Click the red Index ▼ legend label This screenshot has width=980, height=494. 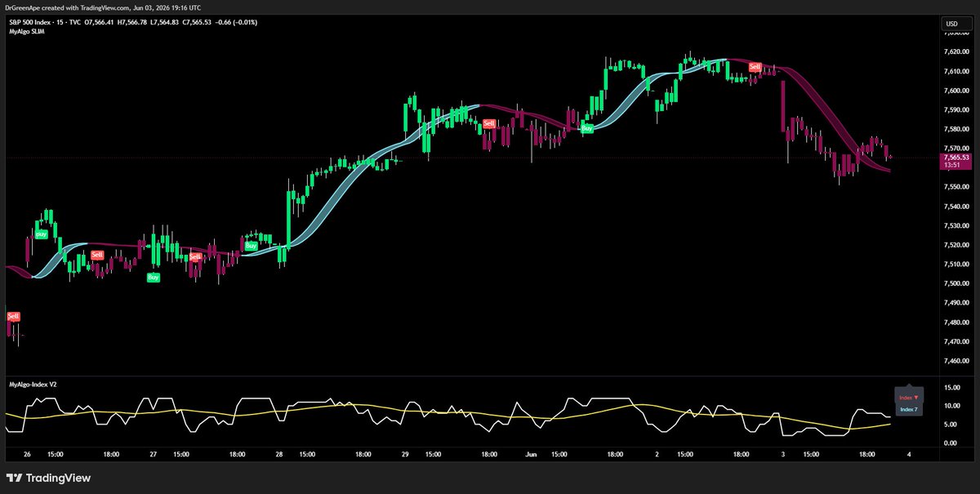909,398
